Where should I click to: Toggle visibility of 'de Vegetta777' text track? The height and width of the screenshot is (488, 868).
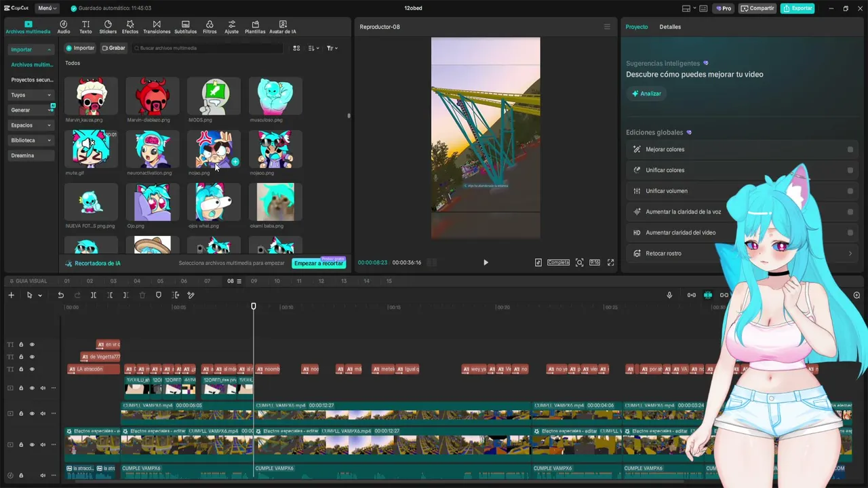(32, 357)
